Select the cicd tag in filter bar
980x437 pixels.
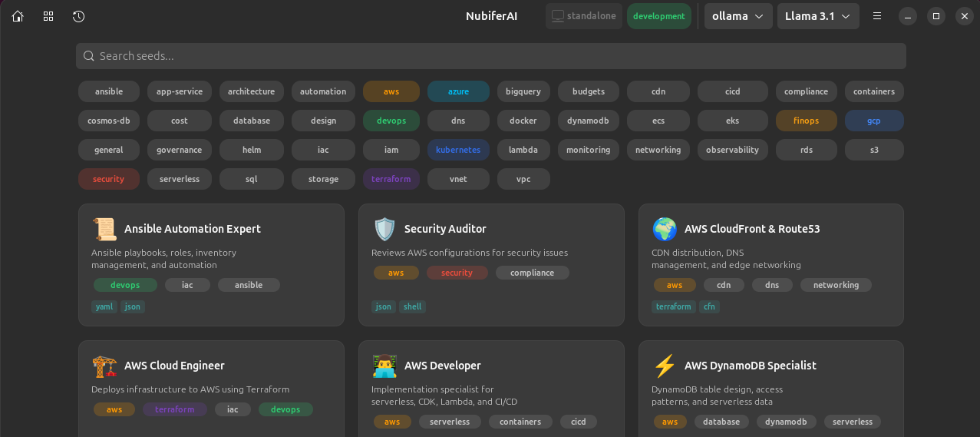[x=733, y=91]
